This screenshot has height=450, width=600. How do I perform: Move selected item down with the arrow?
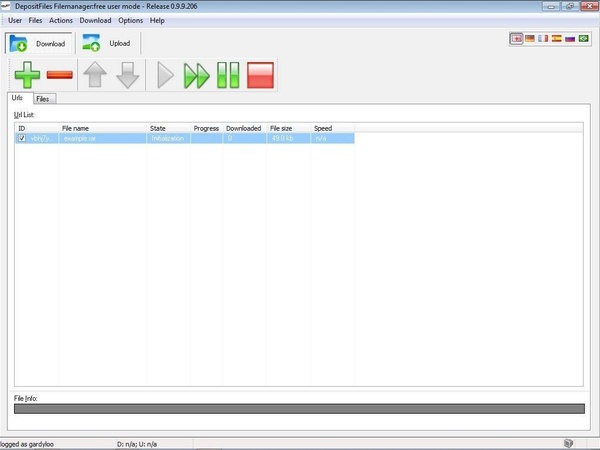click(x=127, y=75)
